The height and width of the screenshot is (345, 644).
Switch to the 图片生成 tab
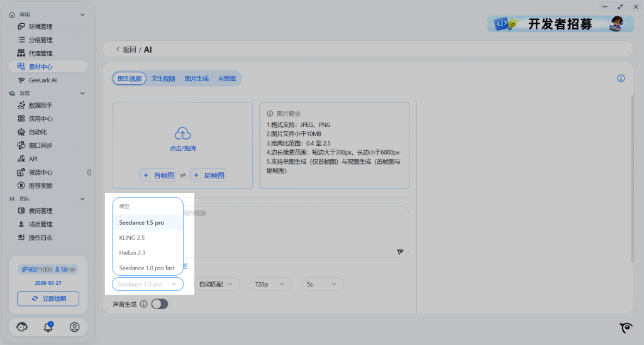196,79
